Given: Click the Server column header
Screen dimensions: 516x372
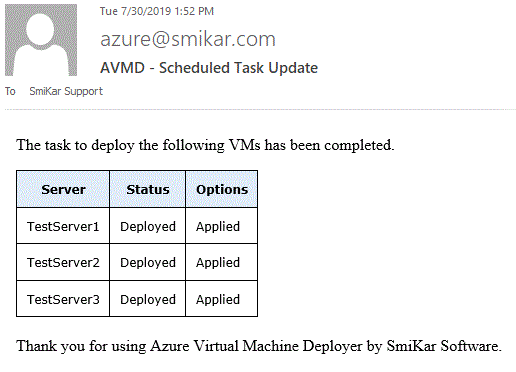Looking at the screenshot, I should pyautogui.click(x=63, y=189).
